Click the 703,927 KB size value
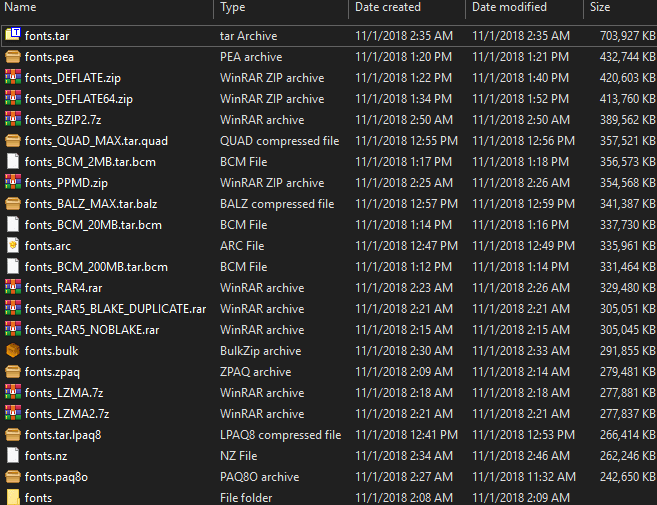 pos(627,36)
